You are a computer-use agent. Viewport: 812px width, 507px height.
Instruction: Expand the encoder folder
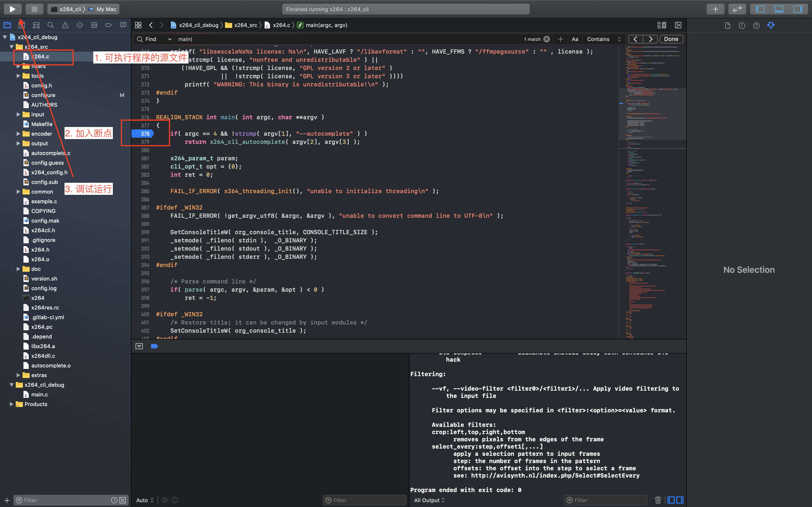coord(18,134)
